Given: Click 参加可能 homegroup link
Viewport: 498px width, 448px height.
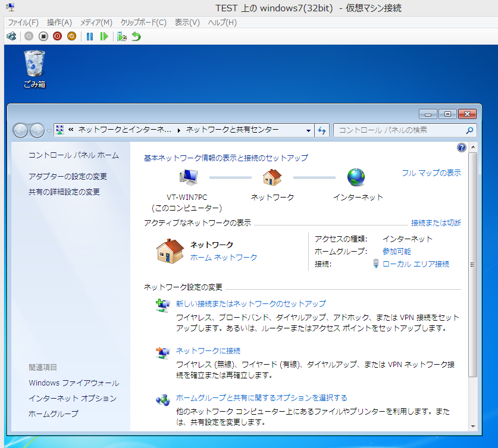Looking at the screenshot, I should [x=397, y=252].
